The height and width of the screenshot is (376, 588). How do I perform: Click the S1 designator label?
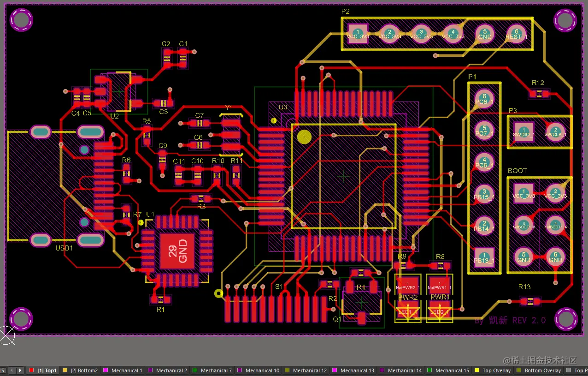point(279,286)
